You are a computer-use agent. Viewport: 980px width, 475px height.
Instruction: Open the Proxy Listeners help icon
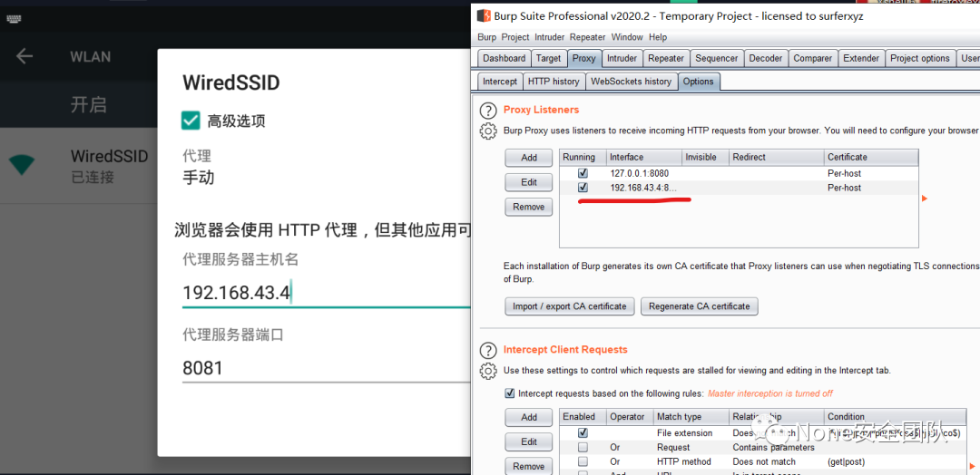tap(487, 111)
